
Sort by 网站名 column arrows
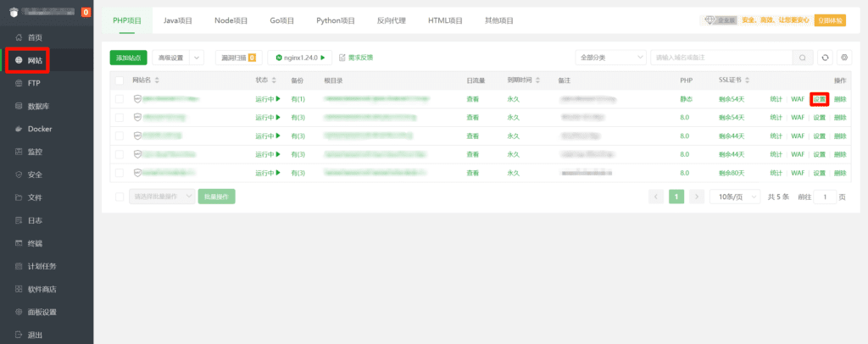(x=157, y=80)
